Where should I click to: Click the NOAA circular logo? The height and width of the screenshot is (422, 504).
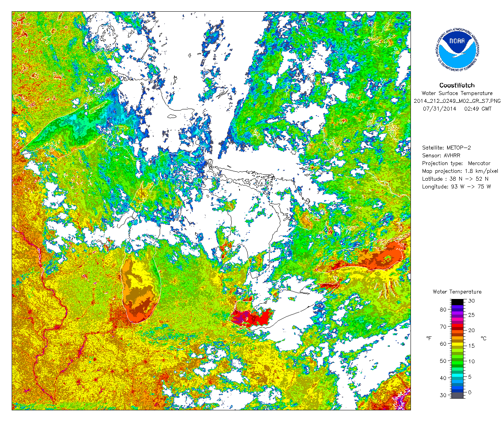[x=456, y=49]
